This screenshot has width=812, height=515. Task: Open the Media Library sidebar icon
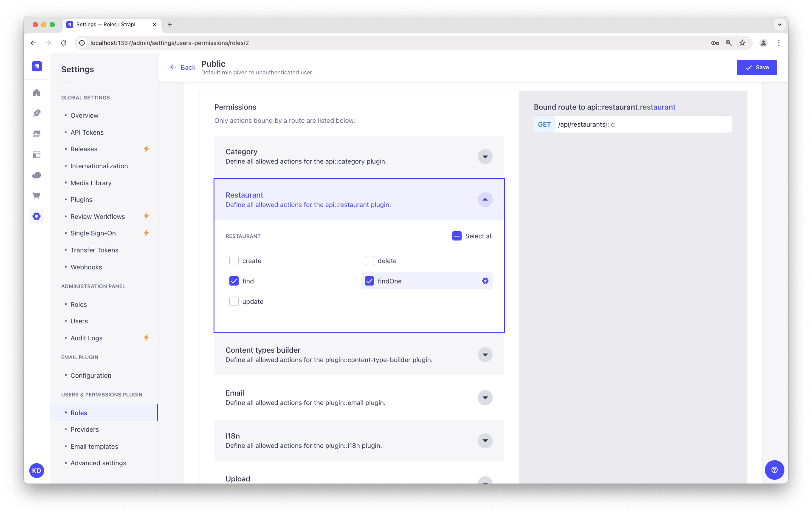37,134
